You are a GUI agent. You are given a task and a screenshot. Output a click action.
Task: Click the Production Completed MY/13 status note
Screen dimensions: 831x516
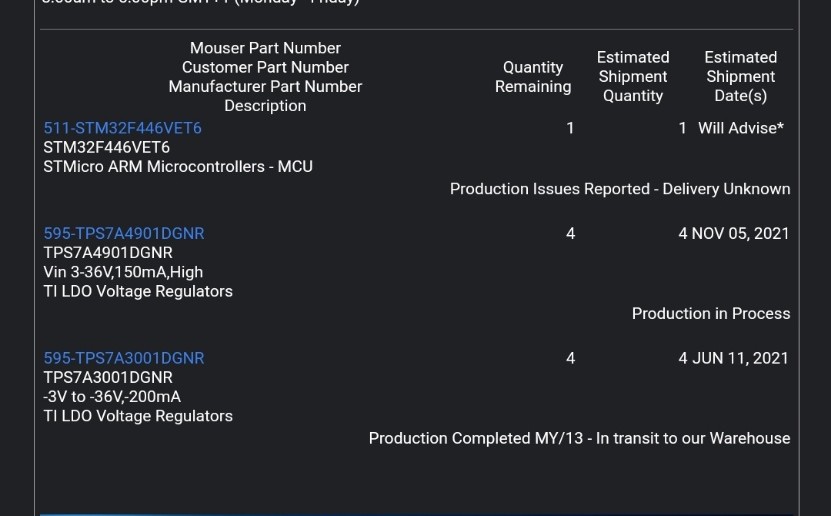click(x=580, y=439)
